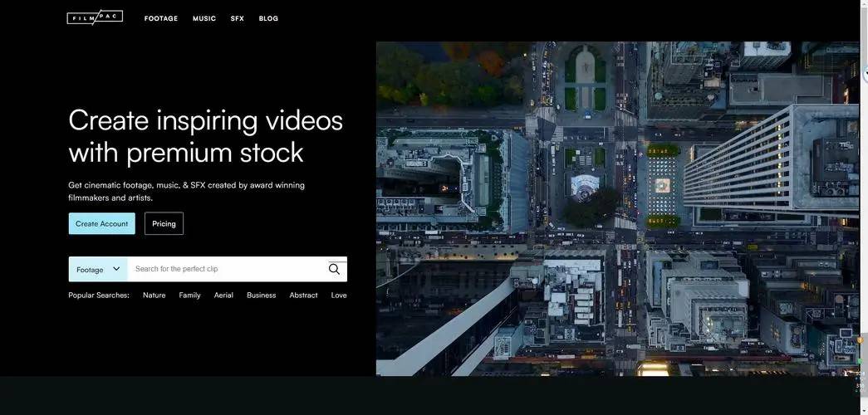Visit the BLOG page
This screenshot has width=868, height=415.
coord(268,18)
